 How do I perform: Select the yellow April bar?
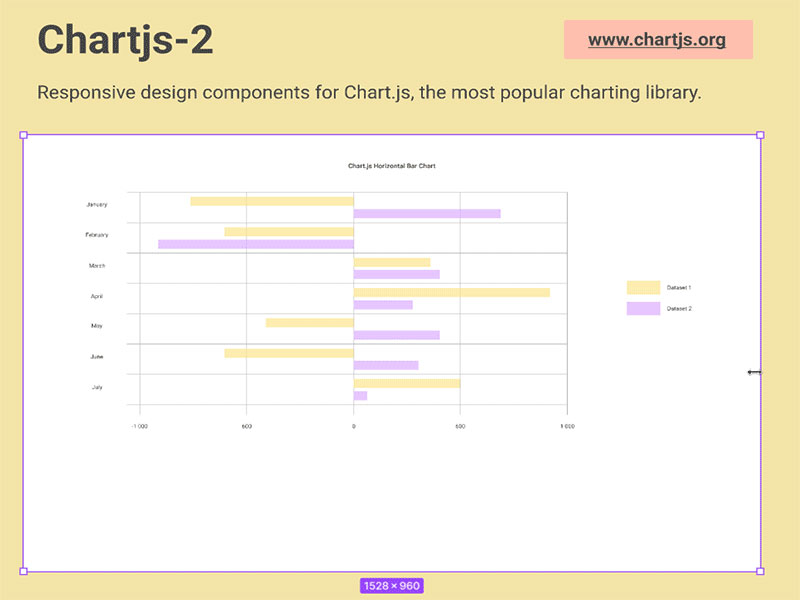(x=451, y=292)
